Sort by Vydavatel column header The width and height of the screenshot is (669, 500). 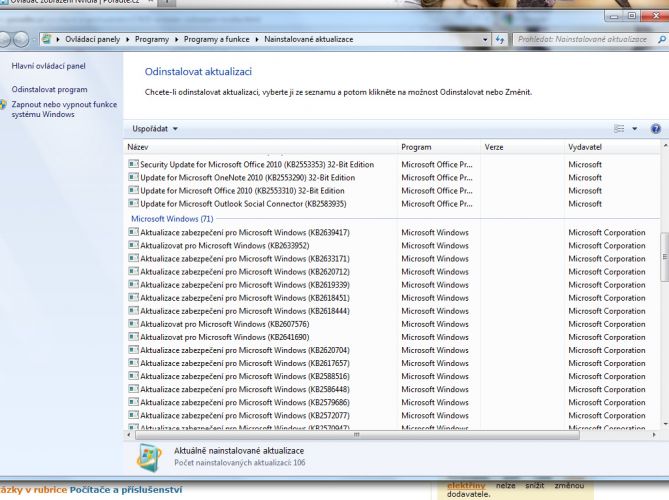pyautogui.click(x=612, y=147)
